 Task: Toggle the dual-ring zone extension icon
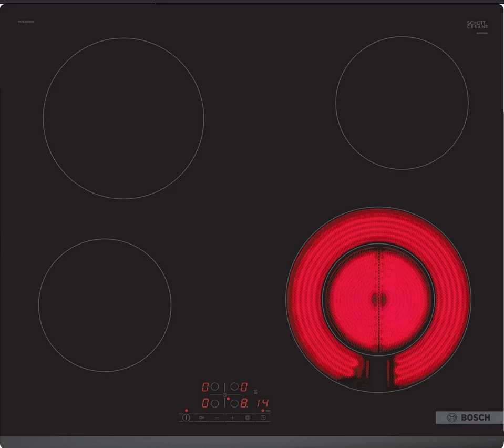click(x=248, y=417)
